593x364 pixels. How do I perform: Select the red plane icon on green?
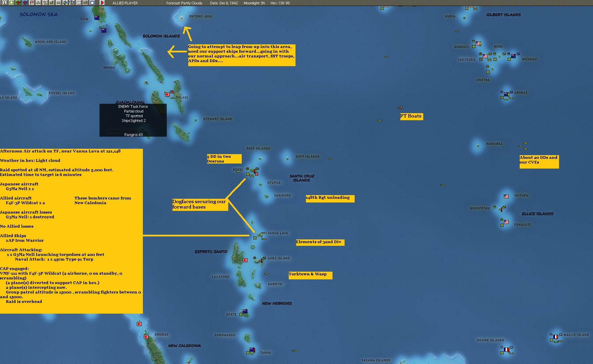[18, 3]
